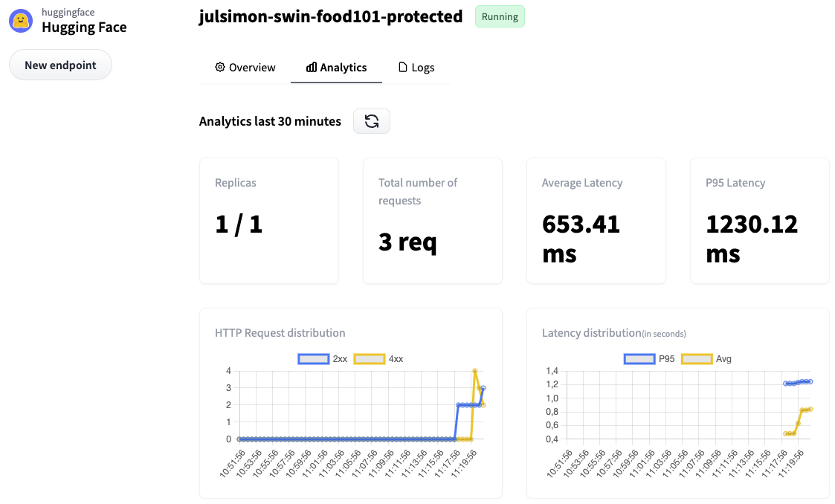Click the Hugging Face emoji logo
835x504 pixels.
(21, 21)
